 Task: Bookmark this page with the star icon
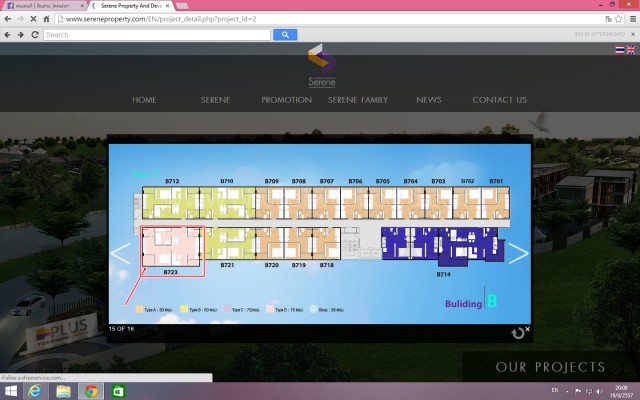[x=619, y=19]
